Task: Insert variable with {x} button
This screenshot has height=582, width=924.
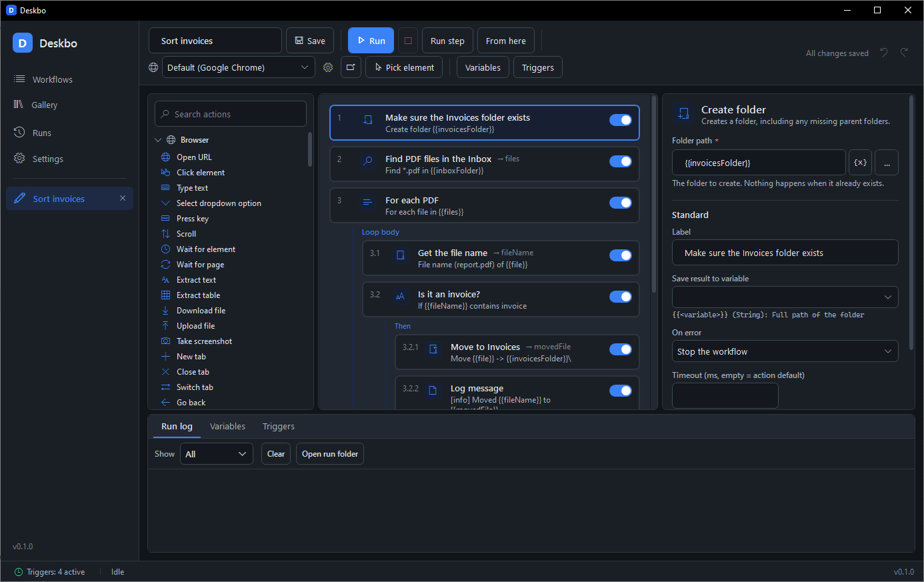Action: (861, 163)
